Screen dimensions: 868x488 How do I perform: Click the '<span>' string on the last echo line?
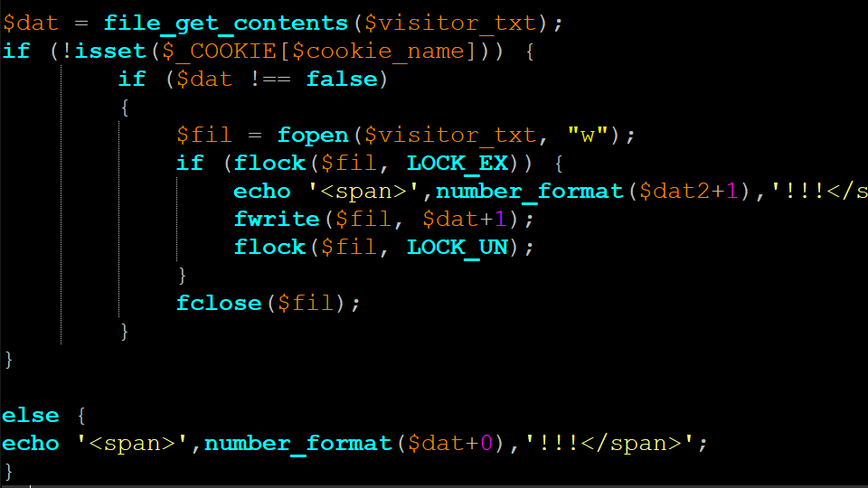coord(139,443)
